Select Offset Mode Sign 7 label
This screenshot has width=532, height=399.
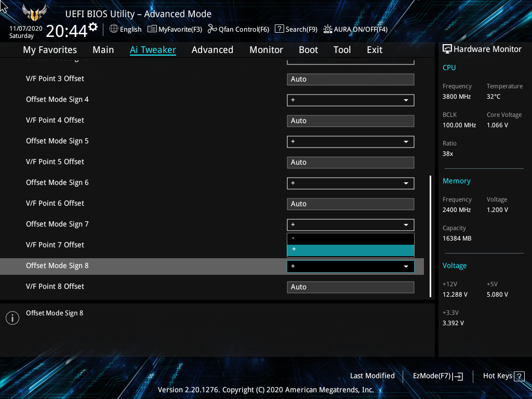point(57,224)
